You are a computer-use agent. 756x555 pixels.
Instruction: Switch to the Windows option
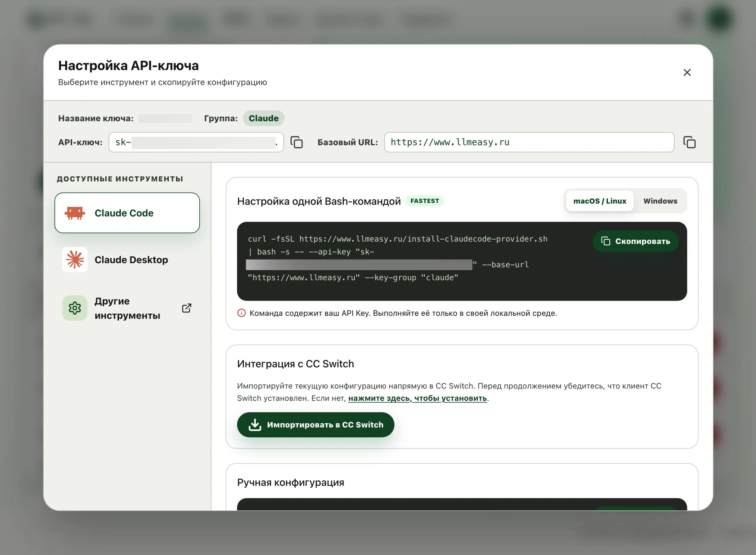tap(660, 201)
